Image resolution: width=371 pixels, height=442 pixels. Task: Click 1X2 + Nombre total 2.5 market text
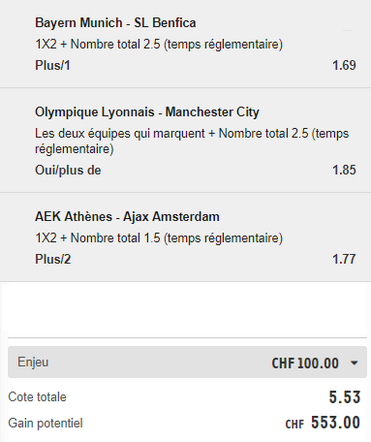[159, 44]
